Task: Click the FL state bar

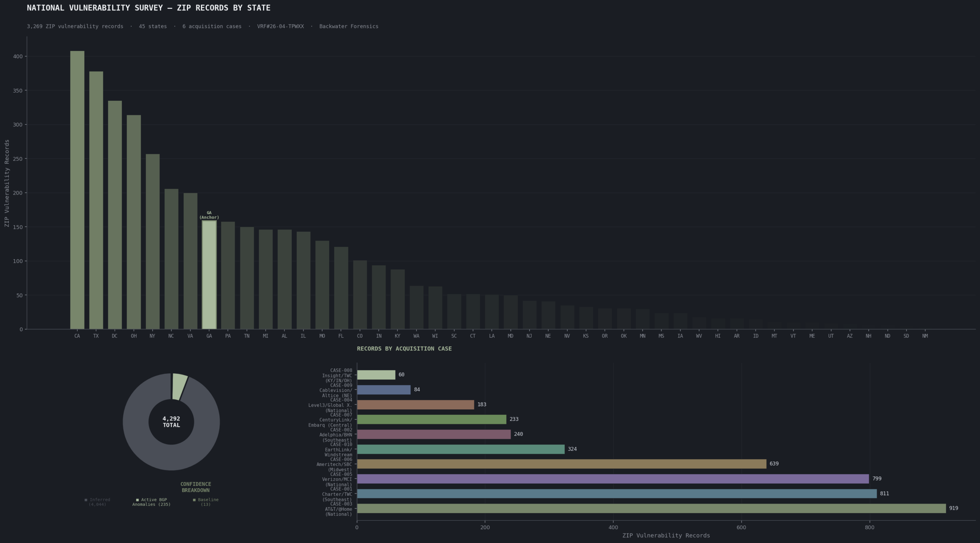Action: point(341,288)
